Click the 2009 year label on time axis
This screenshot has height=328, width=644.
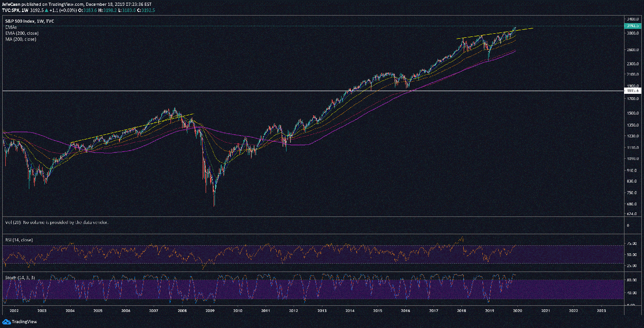[x=210, y=311]
